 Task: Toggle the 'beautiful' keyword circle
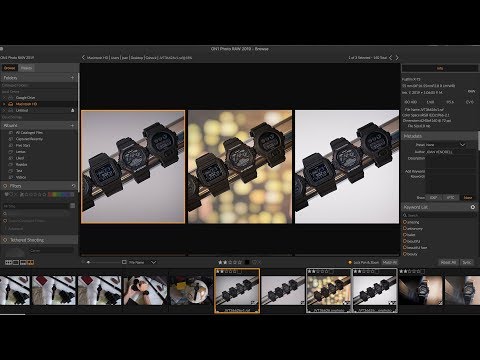click(405, 241)
